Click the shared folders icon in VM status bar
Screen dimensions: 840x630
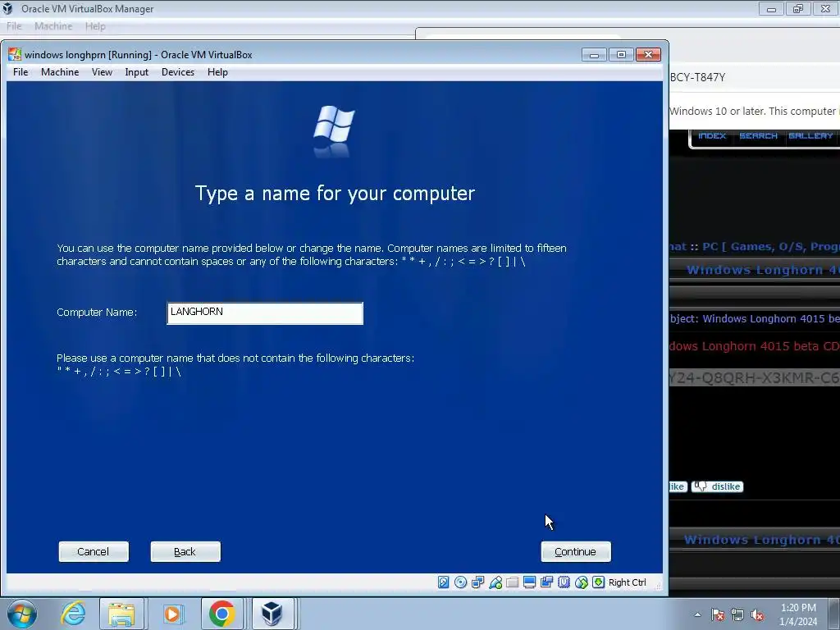(x=512, y=582)
